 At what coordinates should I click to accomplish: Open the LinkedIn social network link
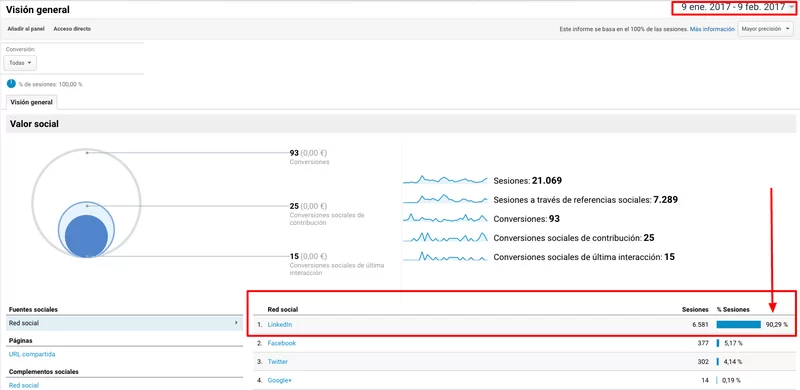pyautogui.click(x=280, y=324)
